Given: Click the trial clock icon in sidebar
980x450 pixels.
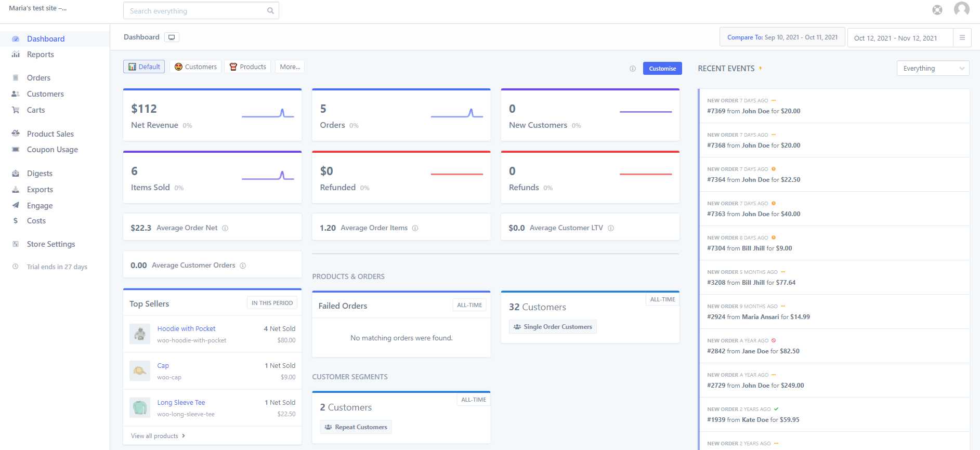Looking at the screenshot, I should (16, 267).
